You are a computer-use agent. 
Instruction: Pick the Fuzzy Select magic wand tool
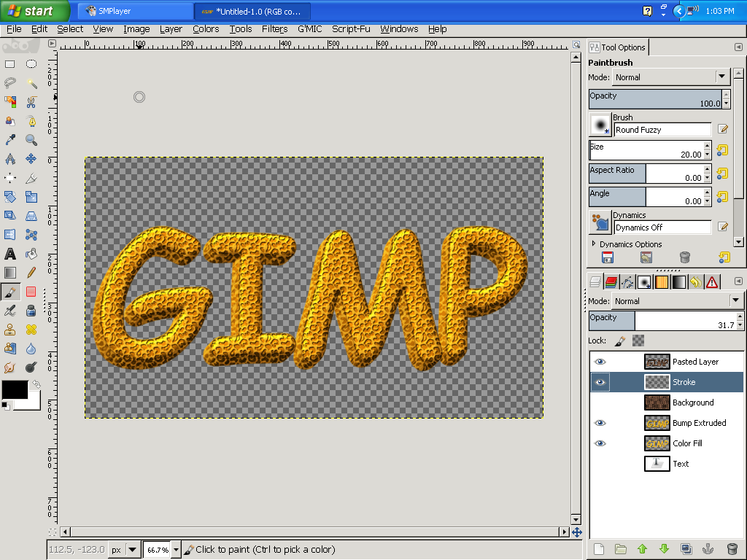pos(31,83)
